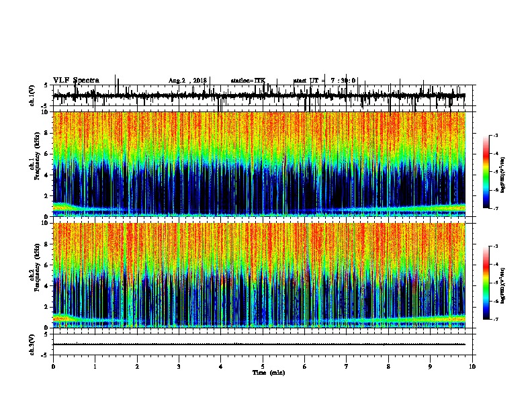This screenshot has height=411, width=532.
Task: Click the "4" kHz tick on ch.2 spectrogram
Action: (47, 286)
